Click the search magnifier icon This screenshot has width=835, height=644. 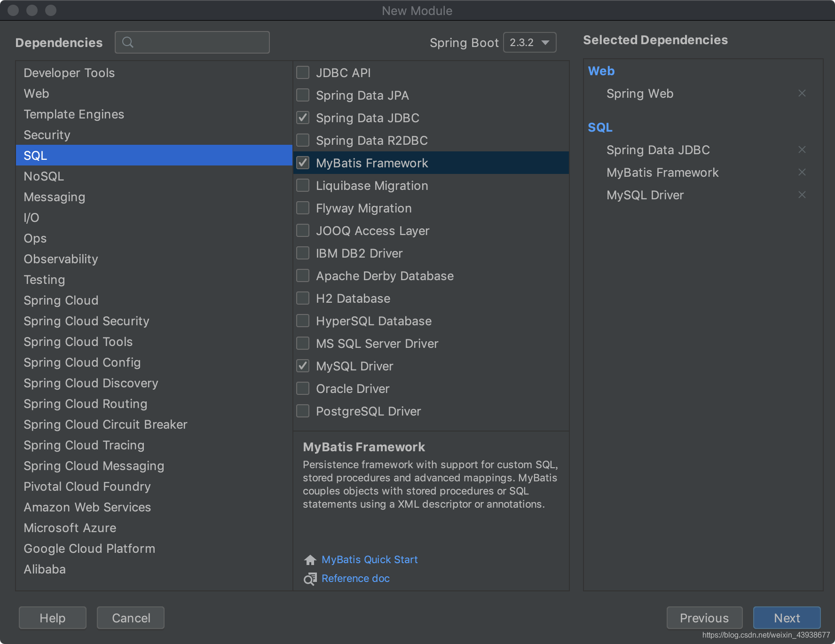point(128,42)
